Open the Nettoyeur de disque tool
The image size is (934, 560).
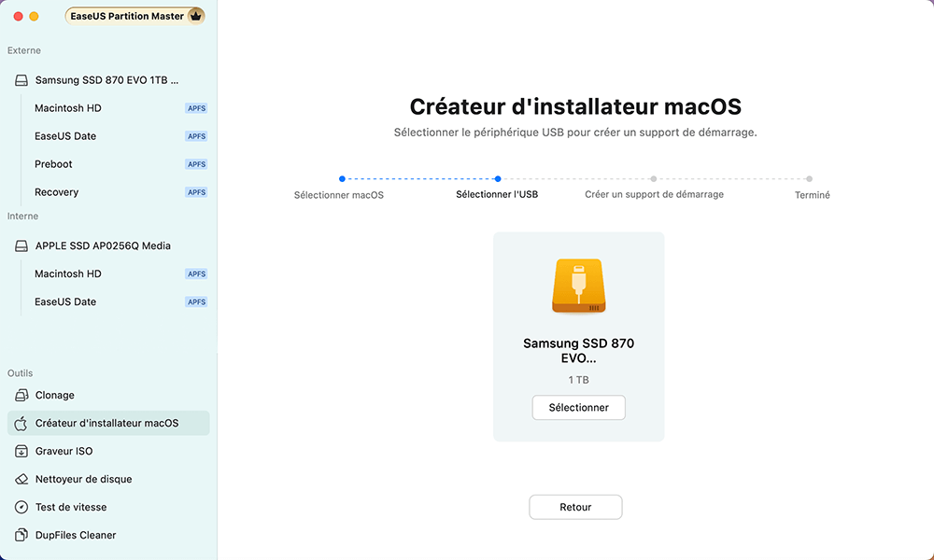[x=79, y=479]
